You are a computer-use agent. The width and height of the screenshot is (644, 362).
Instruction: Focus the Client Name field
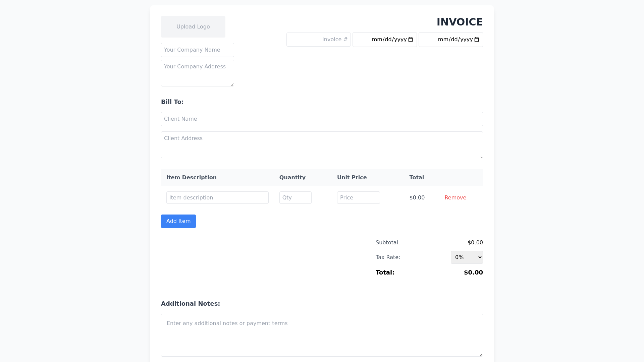[x=322, y=119]
